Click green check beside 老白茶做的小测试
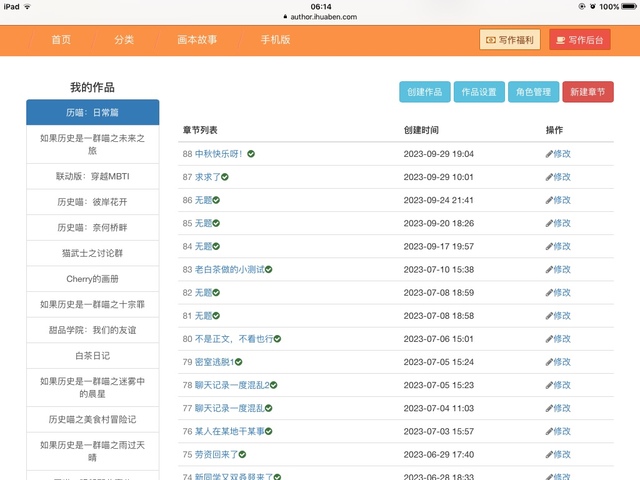Image resolution: width=640 pixels, height=480 pixels. click(269, 269)
